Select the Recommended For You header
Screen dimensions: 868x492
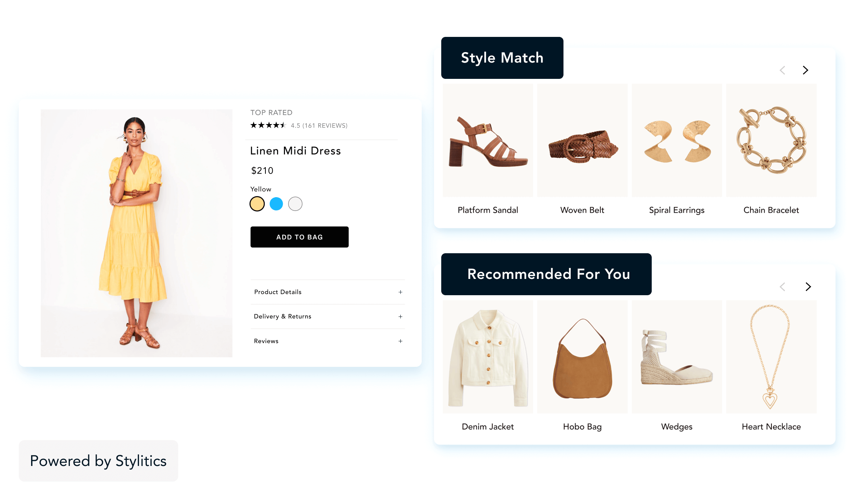click(546, 274)
